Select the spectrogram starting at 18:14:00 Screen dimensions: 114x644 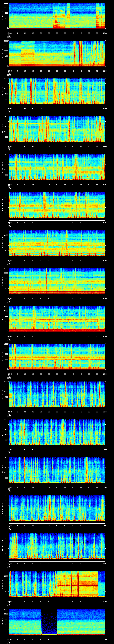[x=57, y=204]
